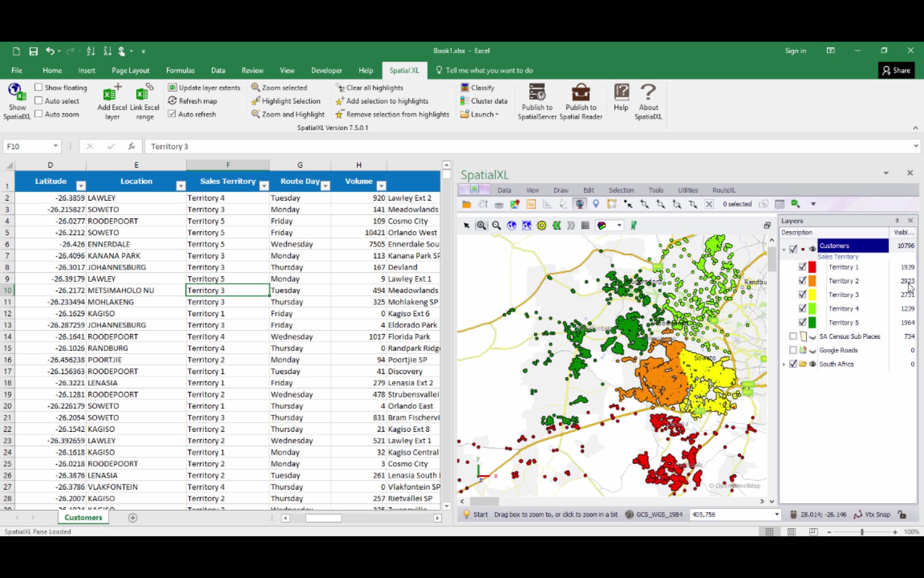Screen dimensions: 924x578
Task: Select the zoom in magnifier tool on map toolbar
Action: coord(481,225)
